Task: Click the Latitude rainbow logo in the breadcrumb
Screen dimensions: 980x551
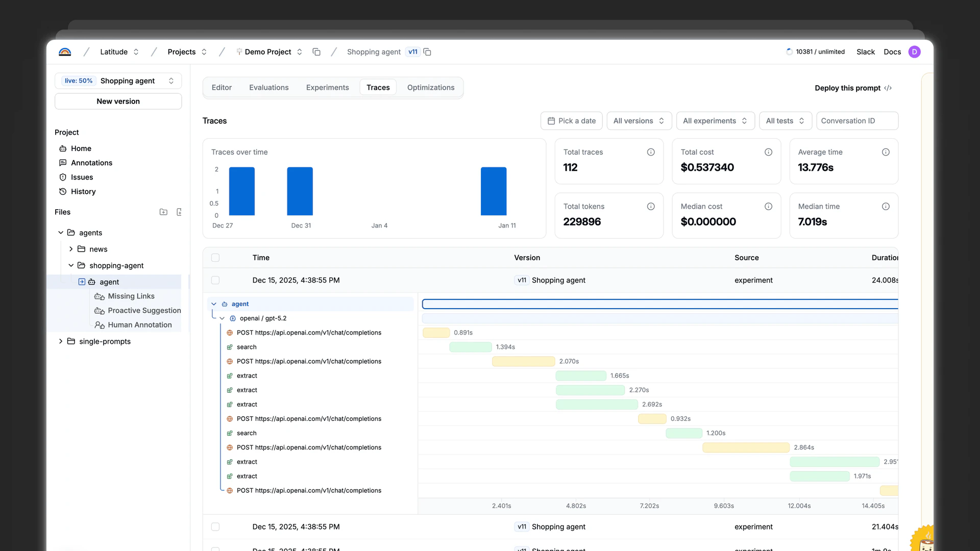Action: point(65,52)
